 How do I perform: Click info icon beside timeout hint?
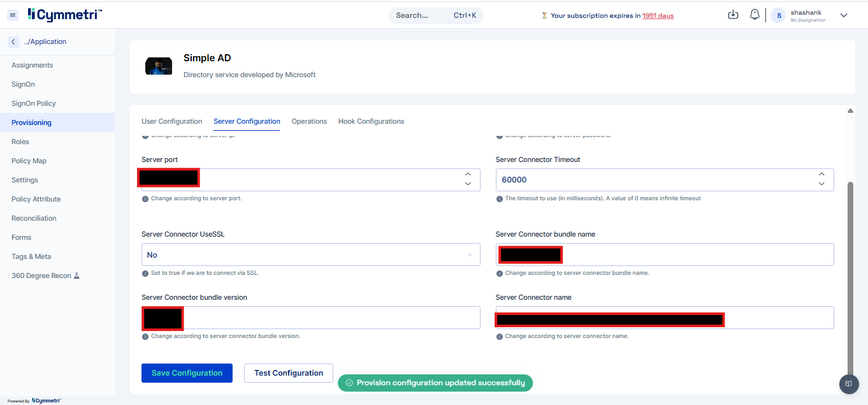click(x=499, y=198)
